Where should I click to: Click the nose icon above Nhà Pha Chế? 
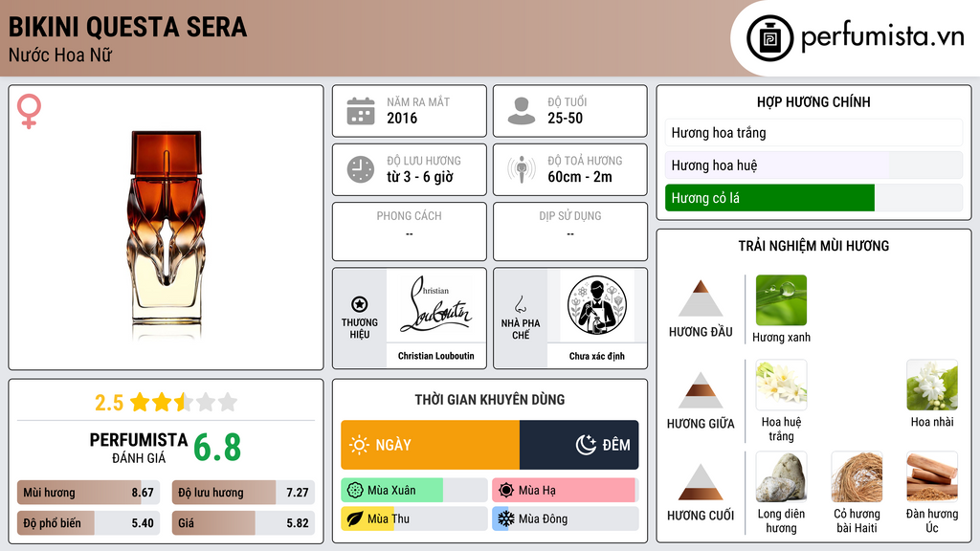(520, 304)
